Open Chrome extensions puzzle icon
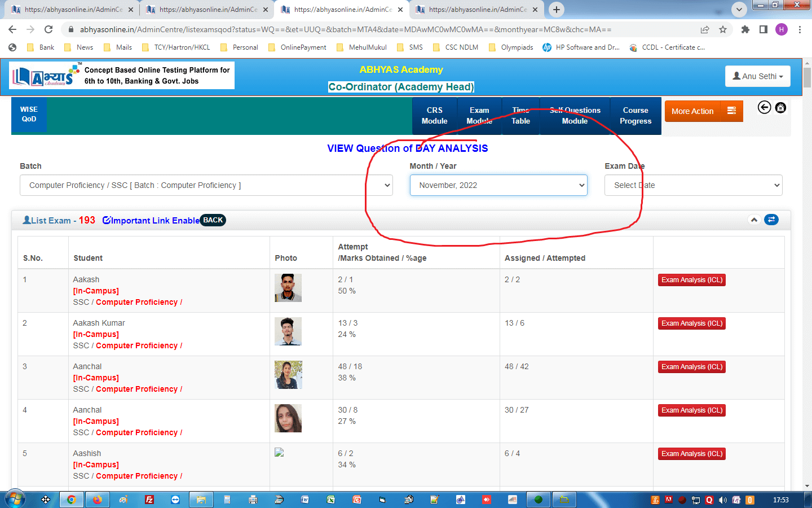Viewport: 812px width, 508px height. (x=745, y=29)
